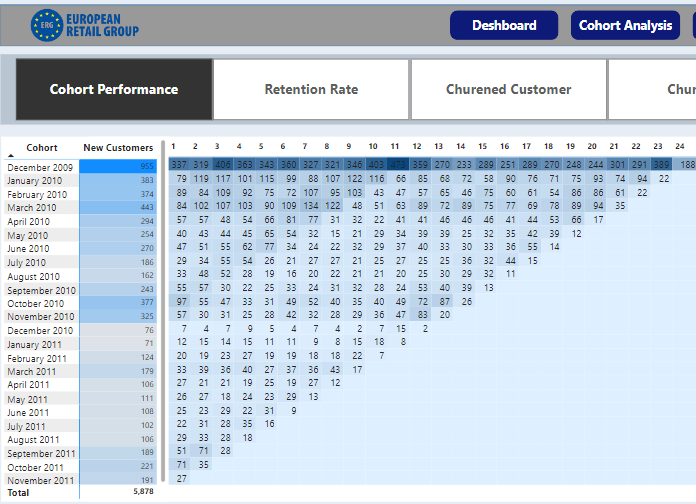This screenshot has height=504, width=696.
Task: Click the Total row label
Action: [19, 493]
